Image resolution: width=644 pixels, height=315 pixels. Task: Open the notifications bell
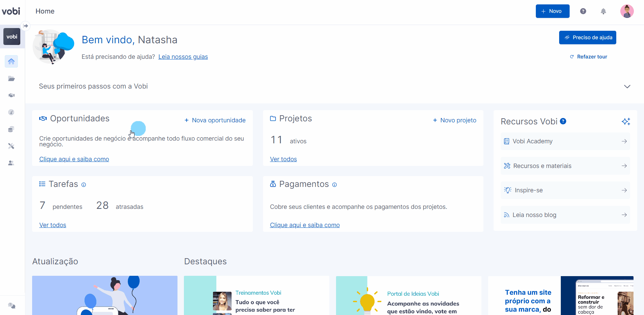[x=603, y=11]
